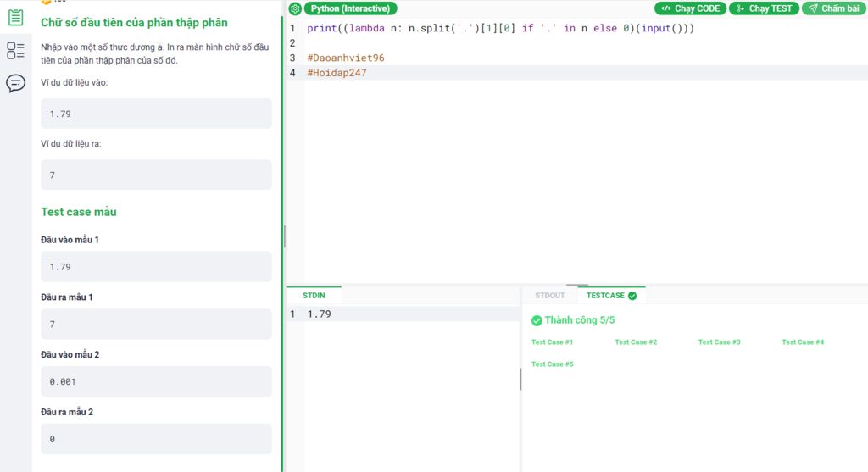Open the task list sidebar icon
Viewport: 868px width, 472px height.
[15, 50]
